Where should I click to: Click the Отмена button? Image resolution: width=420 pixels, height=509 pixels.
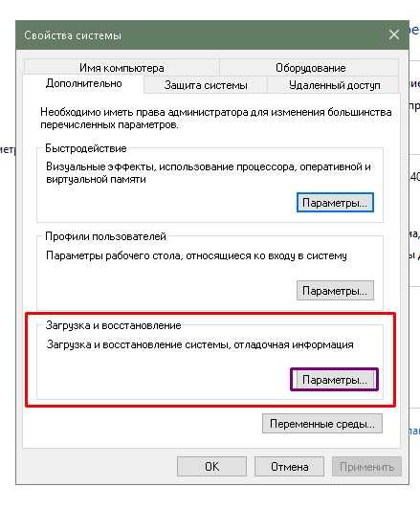[x=289, y=467]
